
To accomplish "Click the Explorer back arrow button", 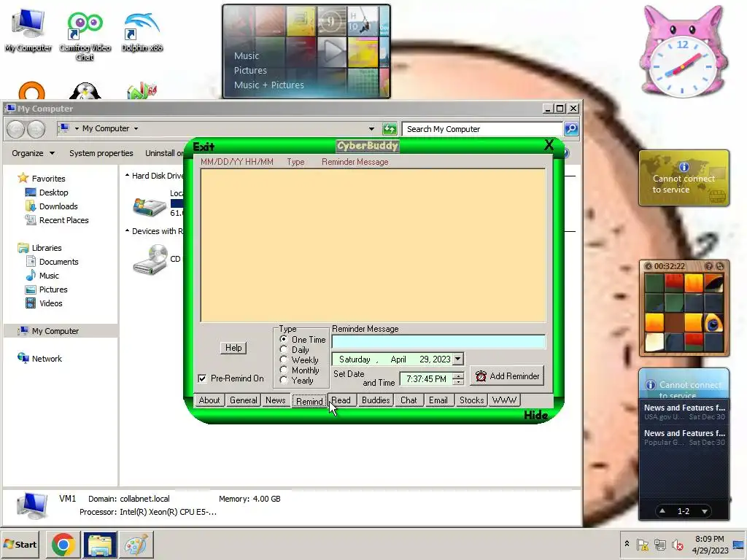I will click(16, 129).
